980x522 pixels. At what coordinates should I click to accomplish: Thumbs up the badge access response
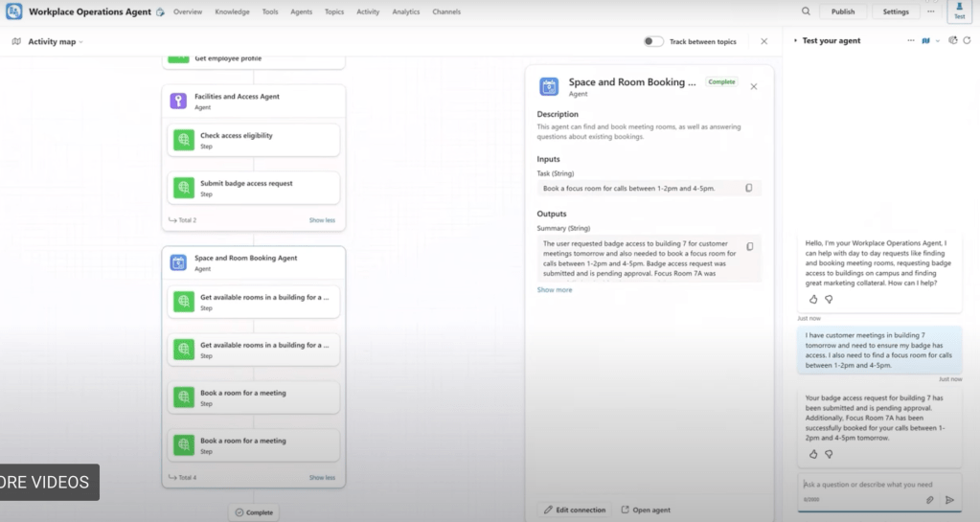click(813, 454)
